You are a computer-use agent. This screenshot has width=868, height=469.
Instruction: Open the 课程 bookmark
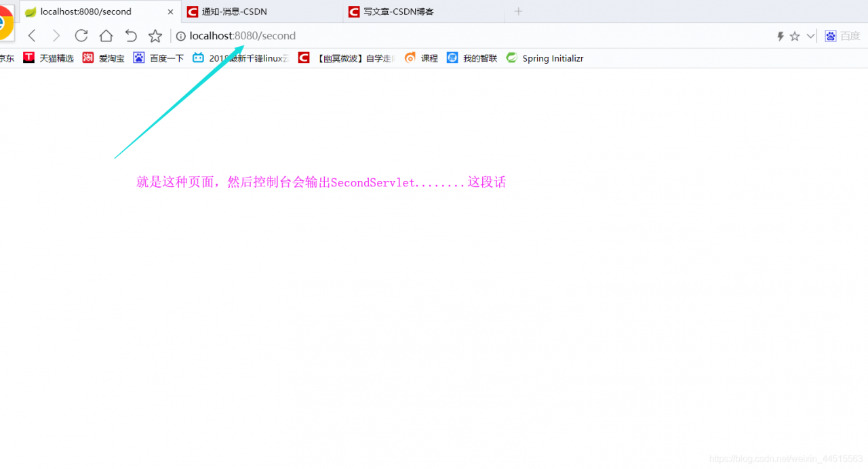tap(421, 58)
